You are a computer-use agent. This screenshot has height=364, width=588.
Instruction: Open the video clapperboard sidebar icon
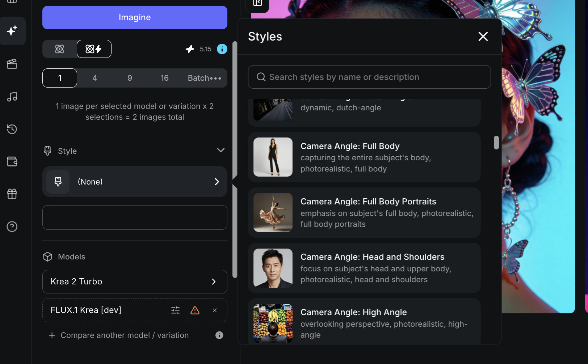pos(12,64)
